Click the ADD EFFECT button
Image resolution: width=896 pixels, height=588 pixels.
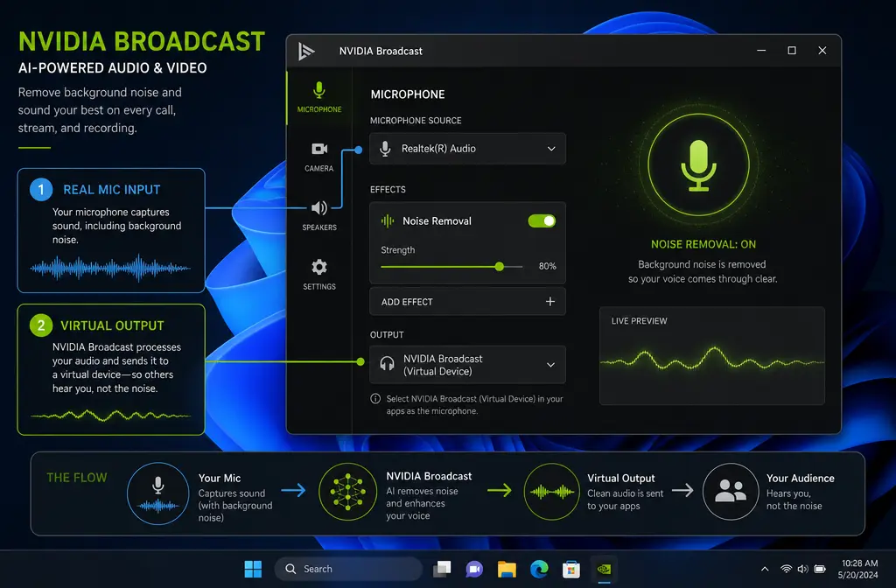coord(467,302)
